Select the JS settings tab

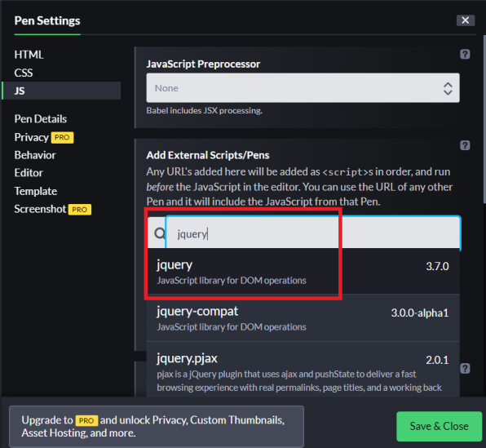click(x=61, y=91)
